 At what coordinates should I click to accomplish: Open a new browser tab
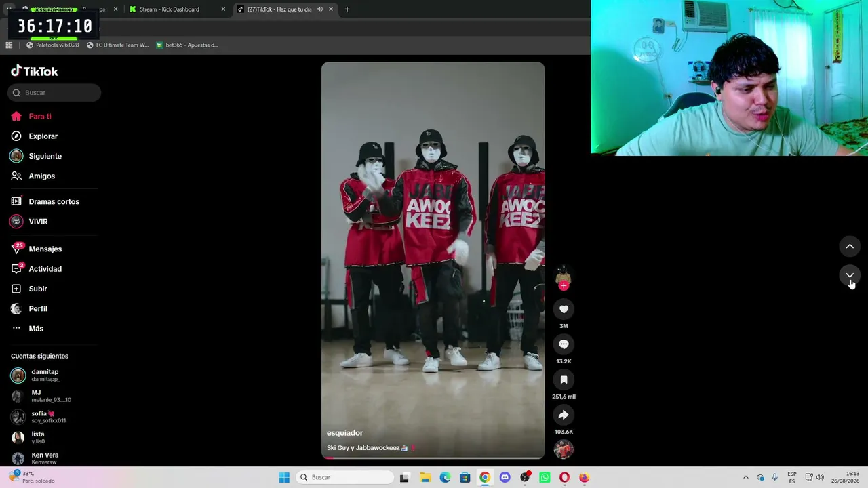pos(347,9)
